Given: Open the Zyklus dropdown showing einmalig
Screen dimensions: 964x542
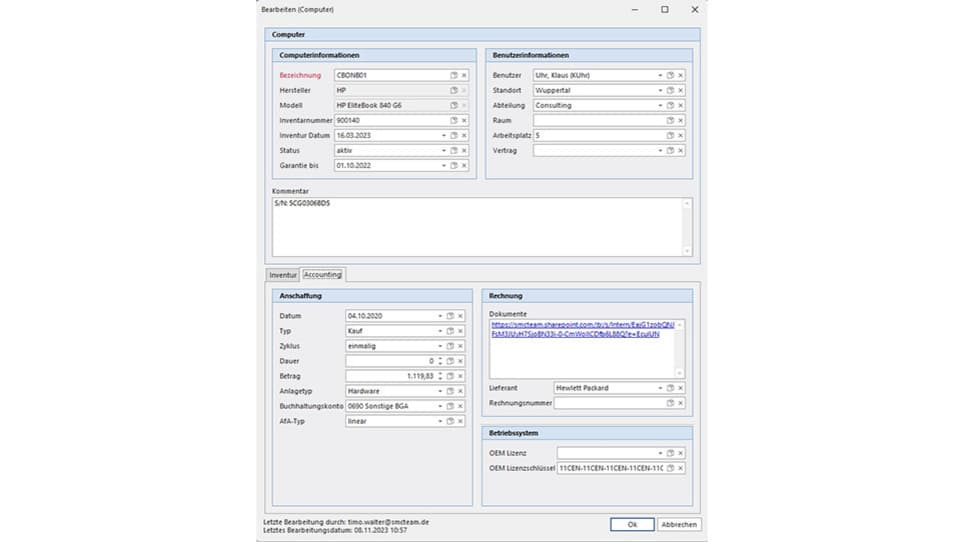Looking at the screenshot, I should pyautogui.click(x=440, y=346).
